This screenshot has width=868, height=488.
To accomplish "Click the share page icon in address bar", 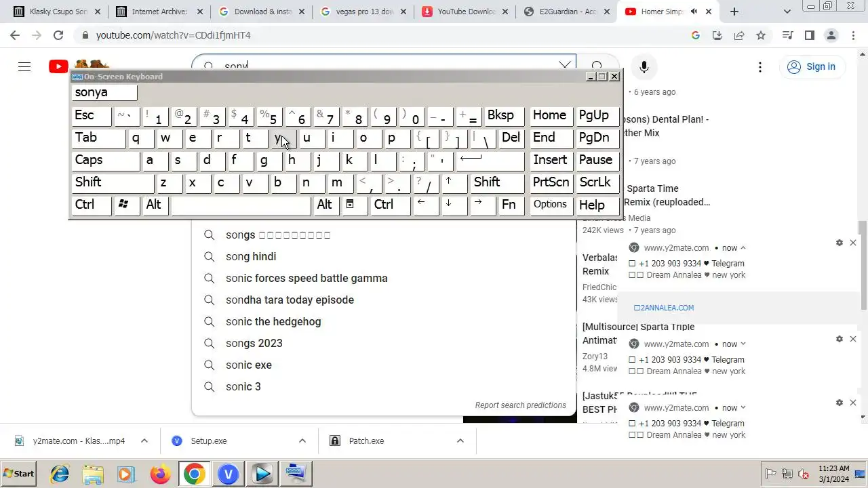I will (x=739, y=35).
